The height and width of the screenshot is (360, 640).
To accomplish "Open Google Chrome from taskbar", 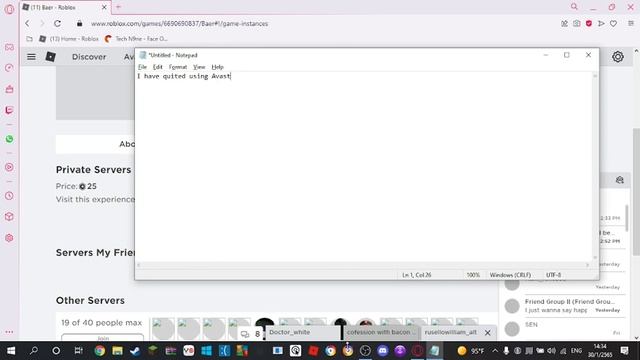I will coord(100,351).
